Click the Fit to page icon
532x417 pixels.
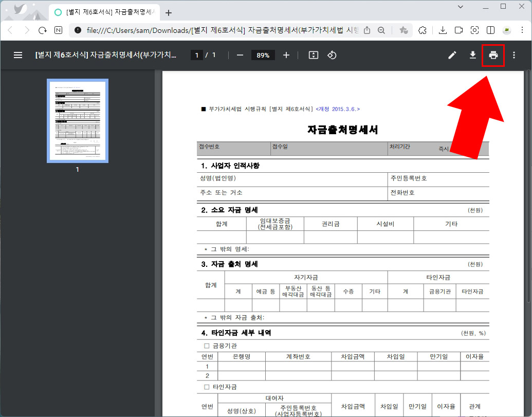(313, 55)
